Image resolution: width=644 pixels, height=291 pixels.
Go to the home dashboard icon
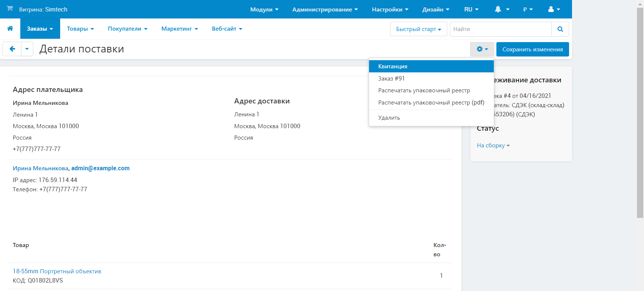click(10, 28)
